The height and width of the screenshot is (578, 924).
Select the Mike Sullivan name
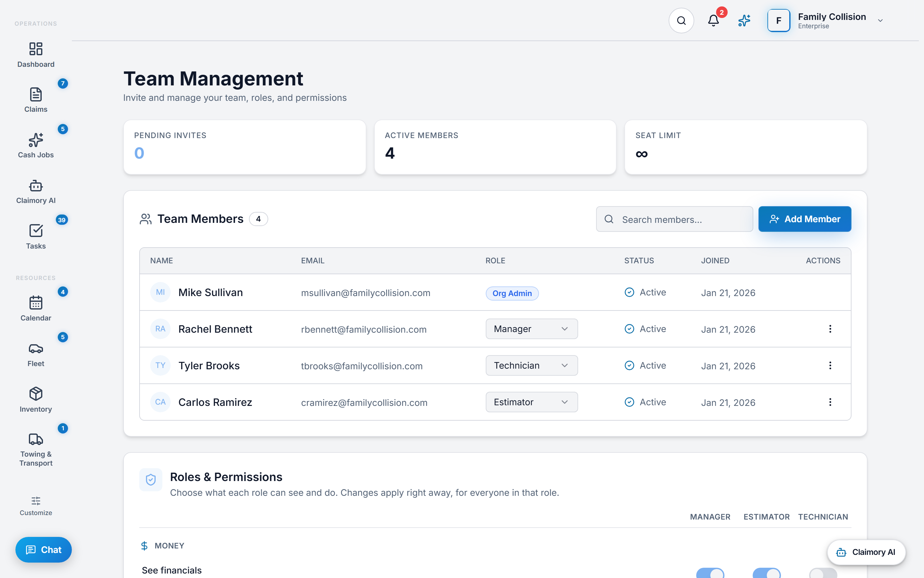pos(210,293)
